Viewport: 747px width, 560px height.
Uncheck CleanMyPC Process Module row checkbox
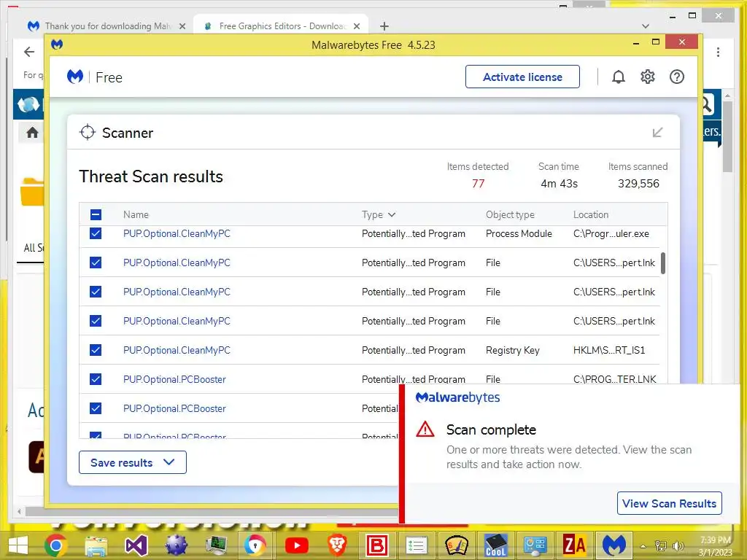click(96, 233)
